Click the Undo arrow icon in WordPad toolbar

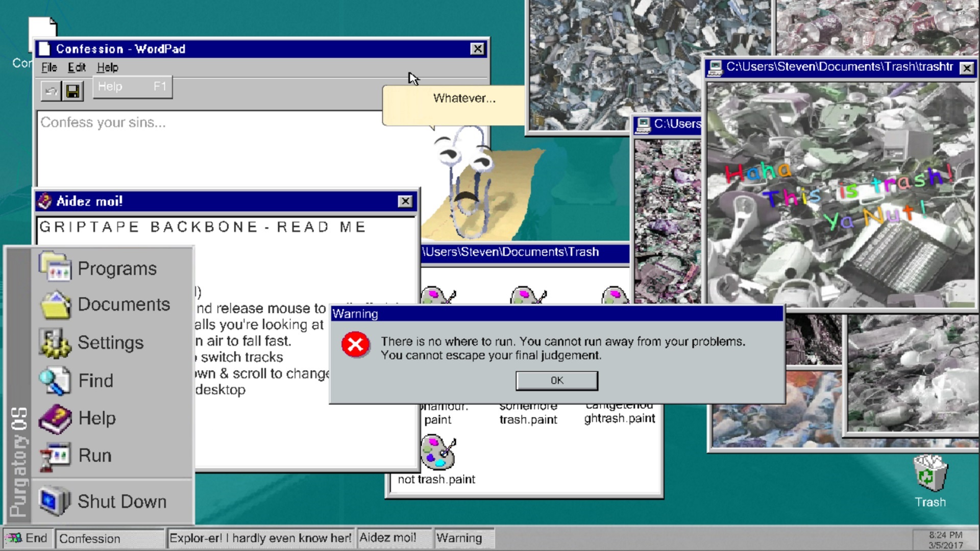point(50,90)
